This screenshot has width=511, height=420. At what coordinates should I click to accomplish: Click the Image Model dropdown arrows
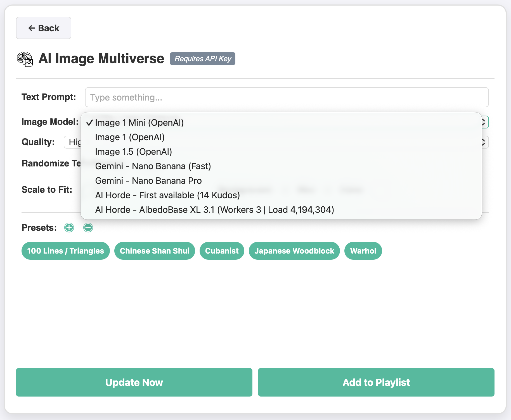[484, 122]
